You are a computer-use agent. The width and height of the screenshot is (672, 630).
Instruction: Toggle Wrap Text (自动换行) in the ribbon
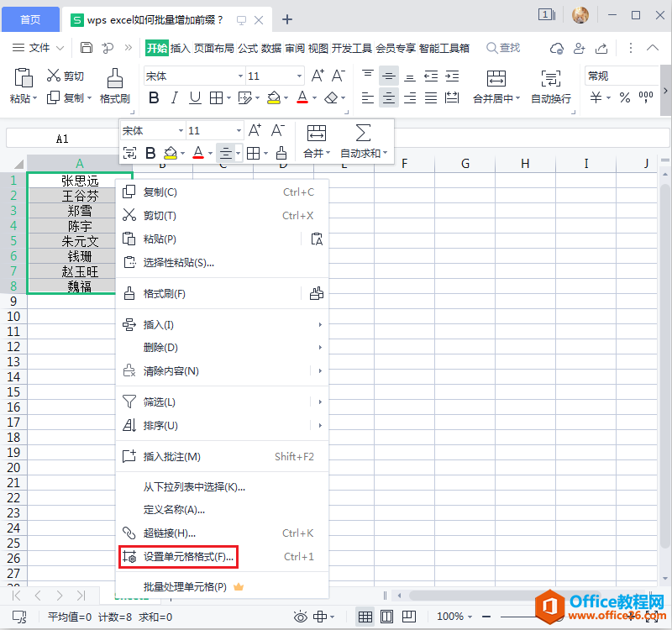tap(550, 86)
